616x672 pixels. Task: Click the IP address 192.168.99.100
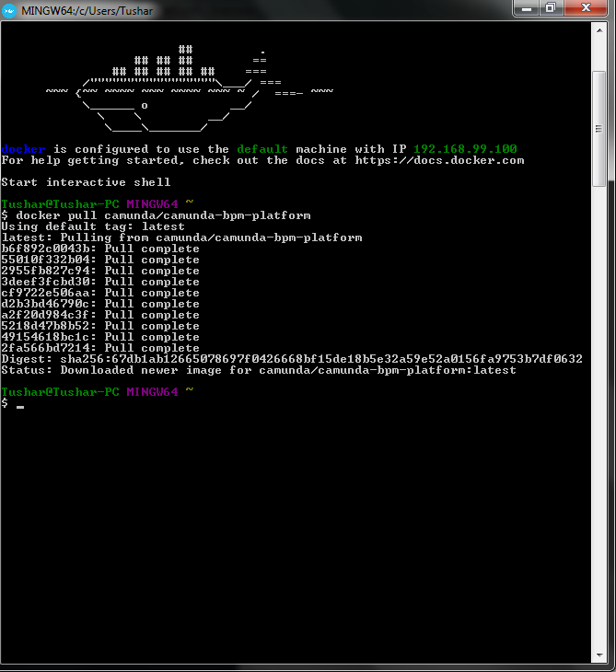[465, 149]
